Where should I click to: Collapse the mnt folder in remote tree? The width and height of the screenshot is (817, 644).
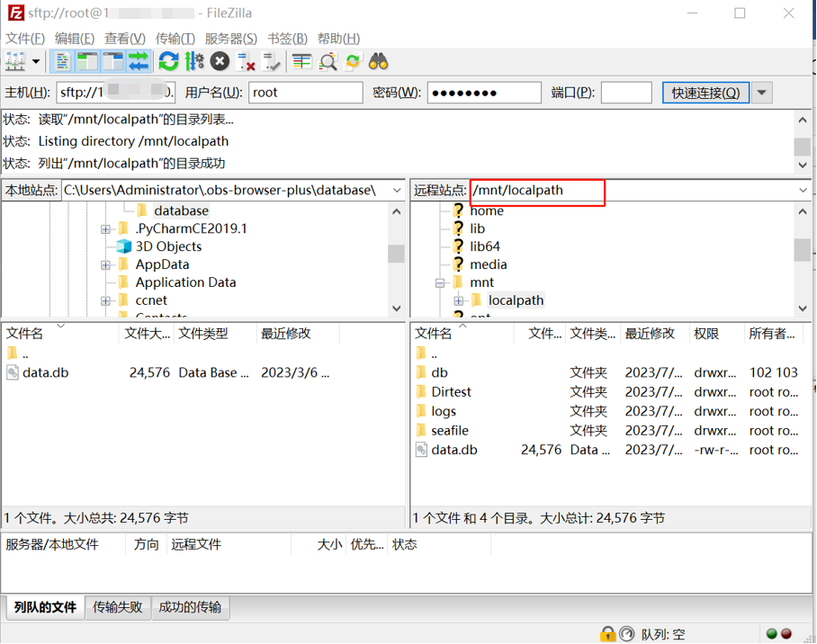[x=440, y=283]
